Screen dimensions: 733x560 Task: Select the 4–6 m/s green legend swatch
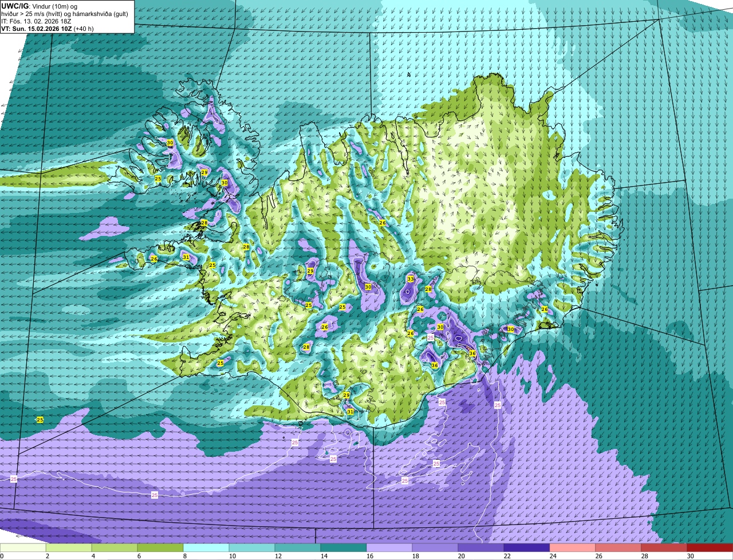(115, 547)
